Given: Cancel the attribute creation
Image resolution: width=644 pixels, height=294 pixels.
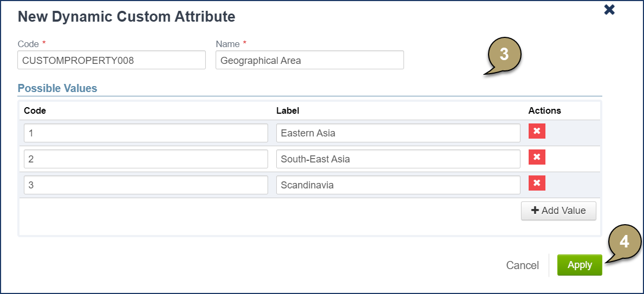Looking at the screenshot, I should (x=523, y=266).
